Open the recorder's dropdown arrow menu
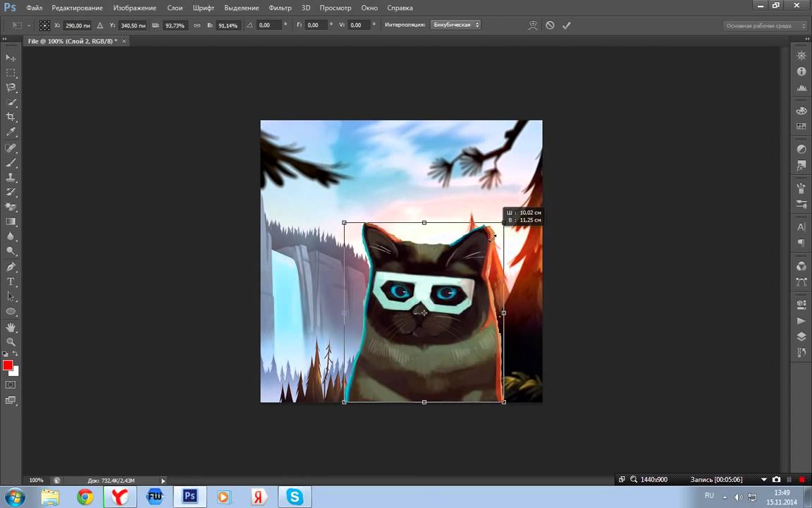Image resolution: width=812 pixels, height=508 pixels. 763,480
